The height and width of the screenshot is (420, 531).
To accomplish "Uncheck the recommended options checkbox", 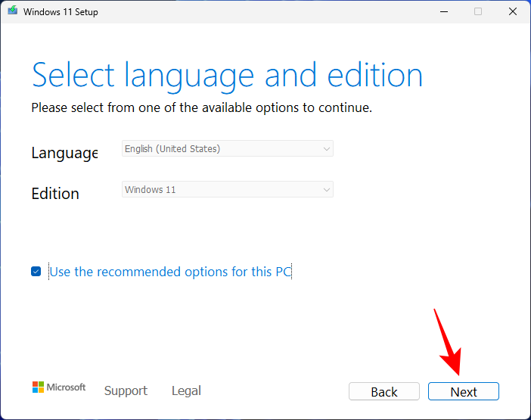I will 36,272.
